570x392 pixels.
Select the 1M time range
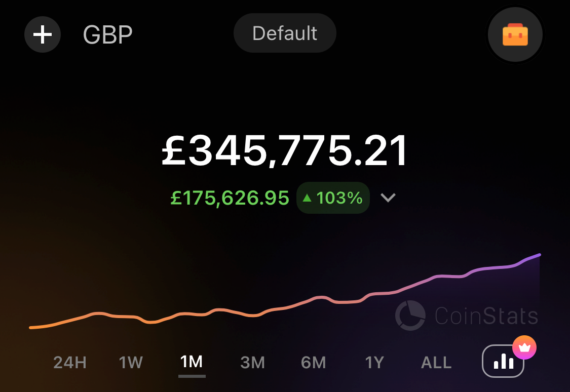tap(192, 362)
